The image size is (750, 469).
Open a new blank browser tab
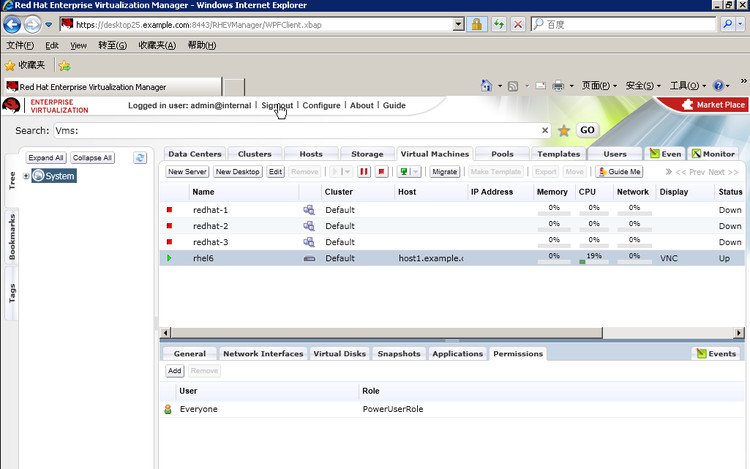click(x=234, y=87)
